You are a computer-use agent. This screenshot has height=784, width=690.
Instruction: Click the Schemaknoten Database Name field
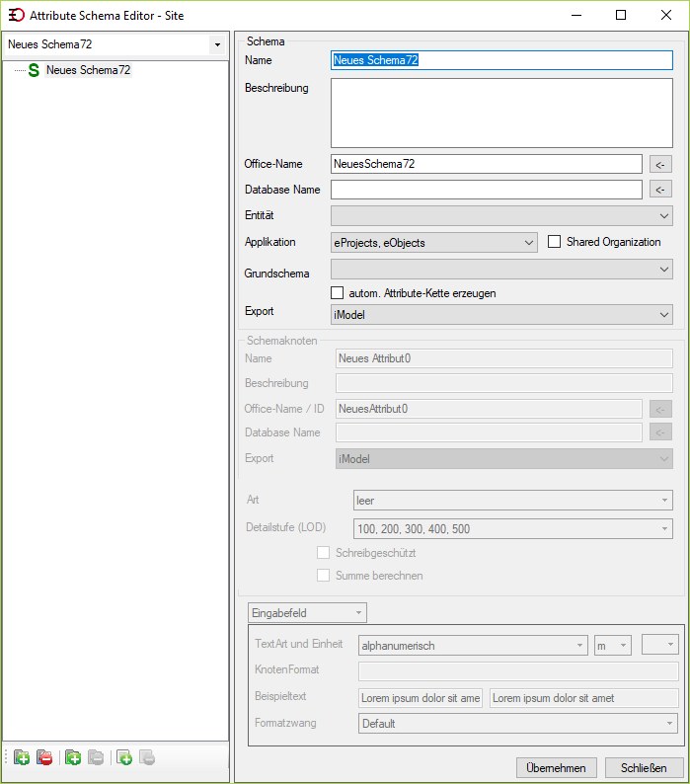pyautogui.click(x=489, y=432)
